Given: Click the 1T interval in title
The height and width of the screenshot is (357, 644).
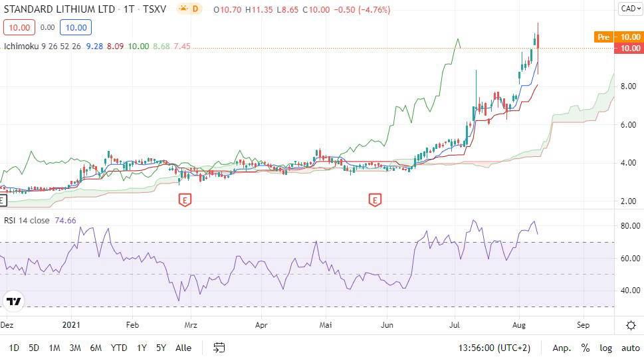Looking at the screenshot, I should tap(129, 9).
